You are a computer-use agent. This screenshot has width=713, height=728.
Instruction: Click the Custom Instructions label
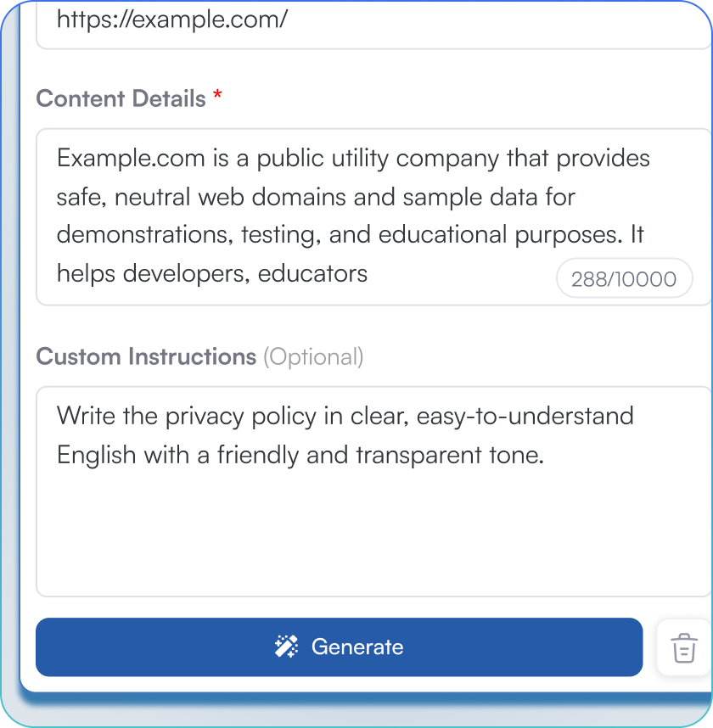tap(145, 356)
